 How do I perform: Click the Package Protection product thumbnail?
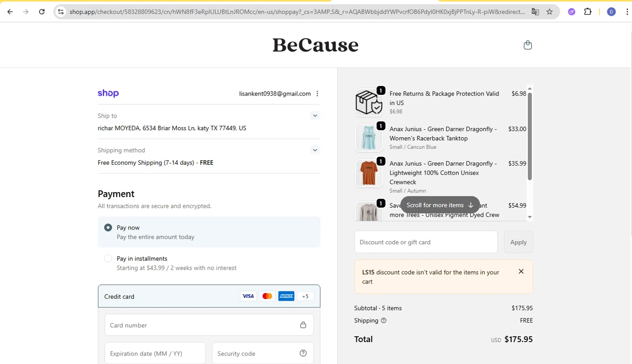click(x=369, y=102)
